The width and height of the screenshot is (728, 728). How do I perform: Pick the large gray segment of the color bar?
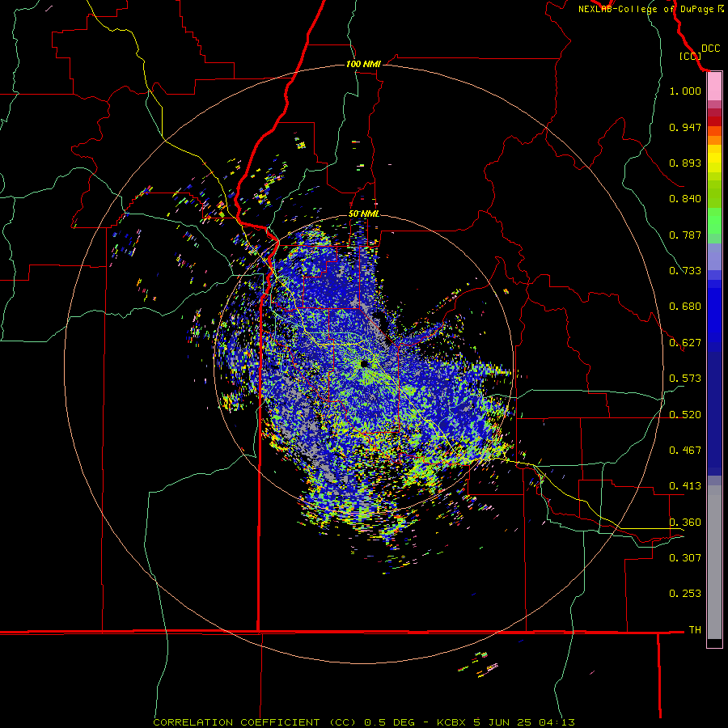[x=714, y=562]
